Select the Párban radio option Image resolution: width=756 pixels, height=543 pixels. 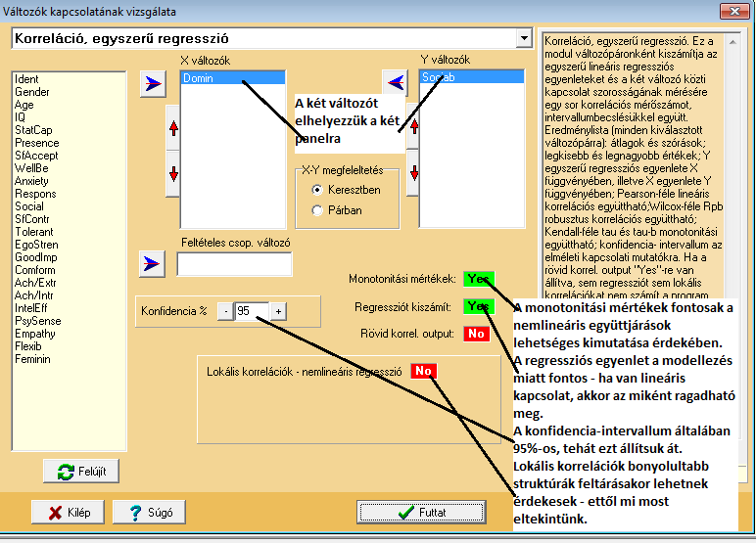click(x=316, y=209)
